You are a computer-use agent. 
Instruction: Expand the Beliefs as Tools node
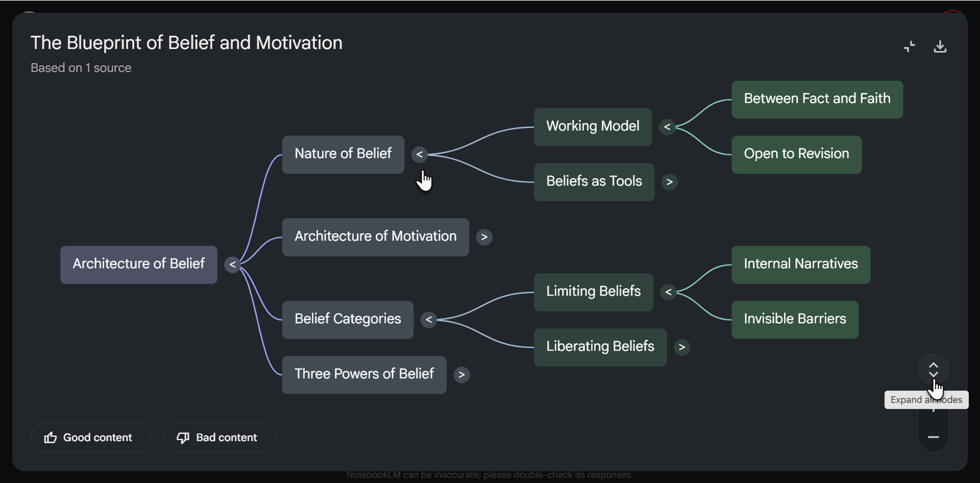(670, 182)
